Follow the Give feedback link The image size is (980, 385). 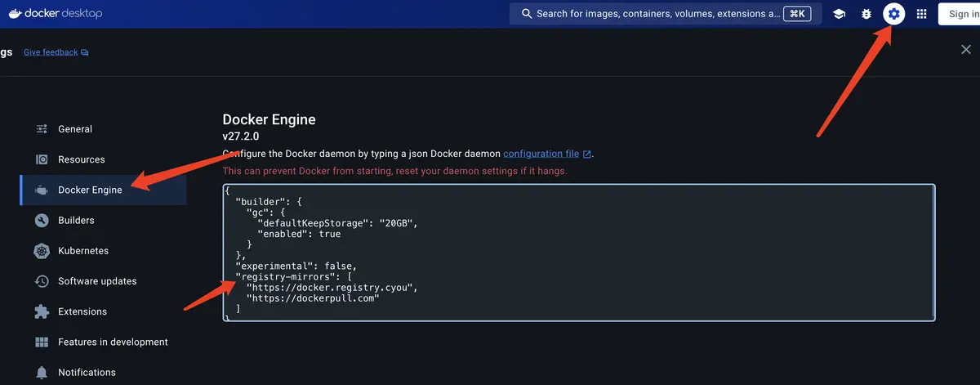pyautogui.click(x=51, y=52)
